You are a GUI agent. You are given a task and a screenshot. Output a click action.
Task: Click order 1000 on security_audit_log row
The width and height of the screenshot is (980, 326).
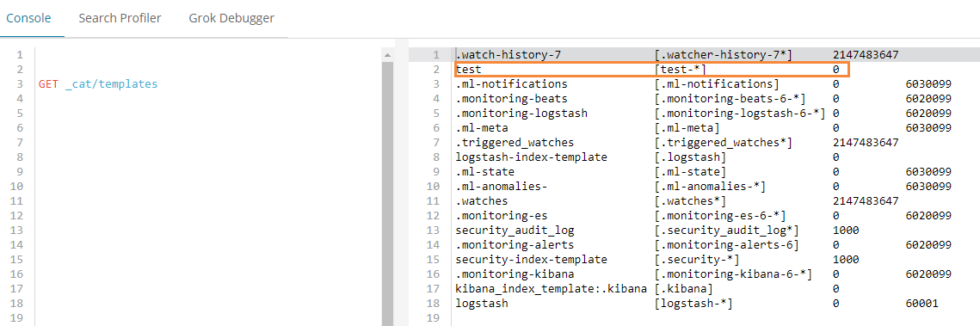pos(846,231)
